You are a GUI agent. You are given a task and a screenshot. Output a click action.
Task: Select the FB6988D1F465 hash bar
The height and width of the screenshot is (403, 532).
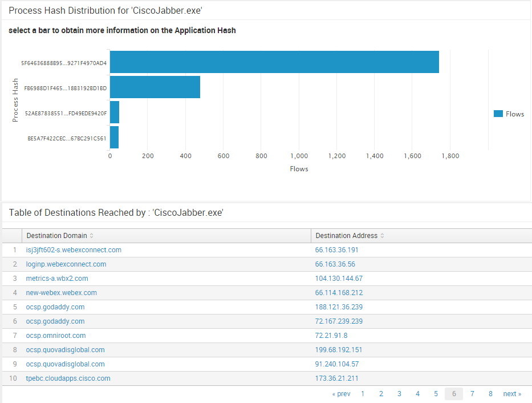coord(155,87)
